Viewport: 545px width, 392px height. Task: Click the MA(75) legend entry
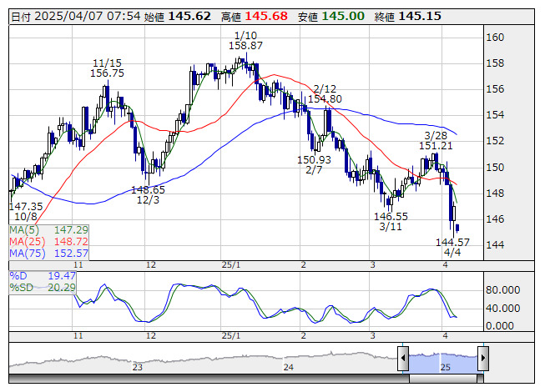[48, 254]
